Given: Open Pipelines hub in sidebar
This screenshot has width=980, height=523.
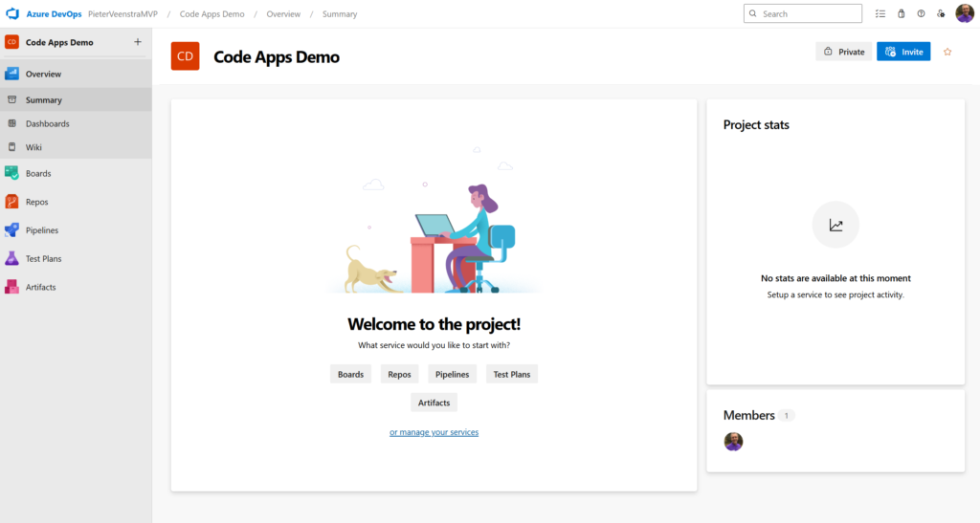Looking at the screenshot, I should tap(76, 230).
